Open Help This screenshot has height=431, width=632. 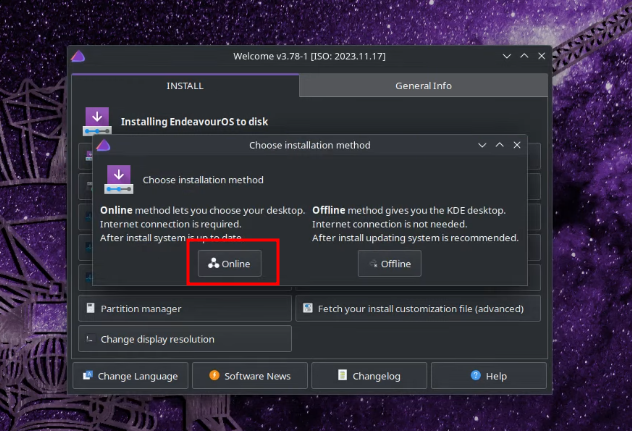click(489, 376)
